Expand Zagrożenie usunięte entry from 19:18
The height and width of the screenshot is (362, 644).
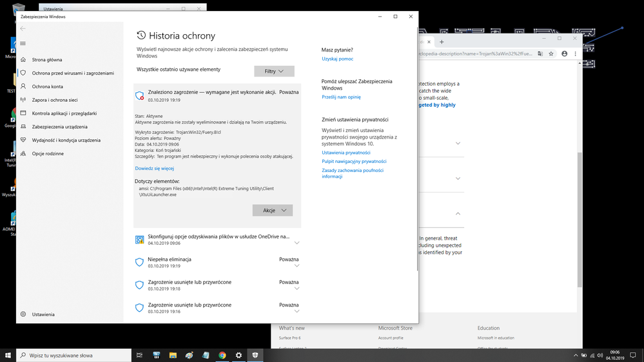pyautogui.click(x=297, y=289)
